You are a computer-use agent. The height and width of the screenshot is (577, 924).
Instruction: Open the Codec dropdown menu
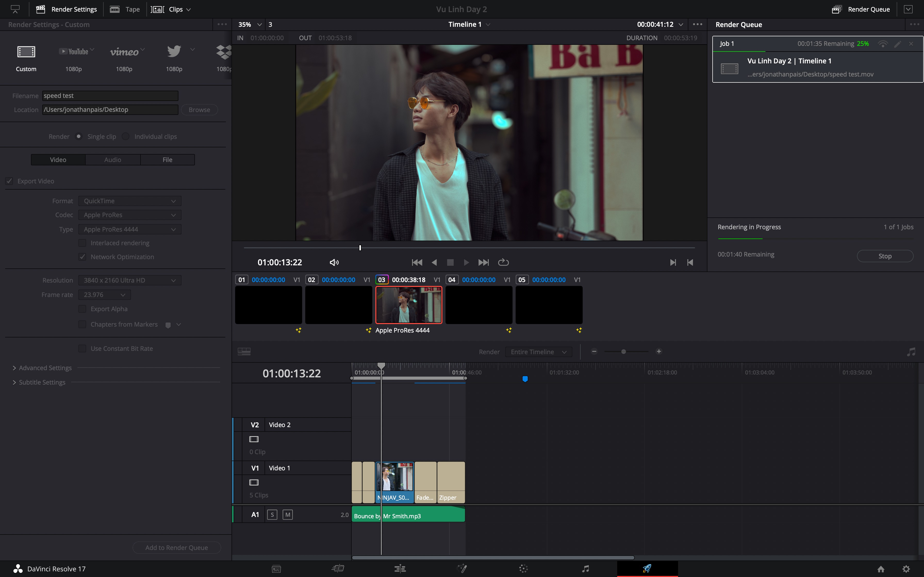(x=128, y=214)
